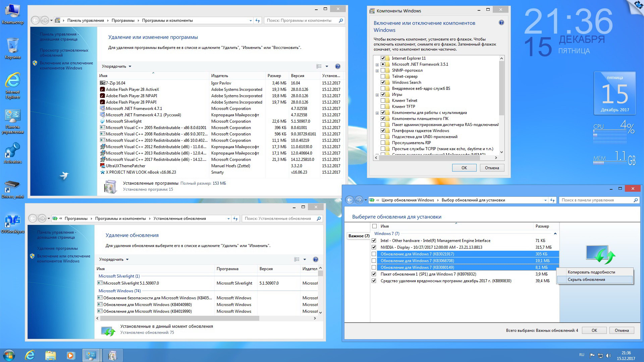
Task: Enable the Telnet-сервер checkbox
Action: tap(383, 76)
